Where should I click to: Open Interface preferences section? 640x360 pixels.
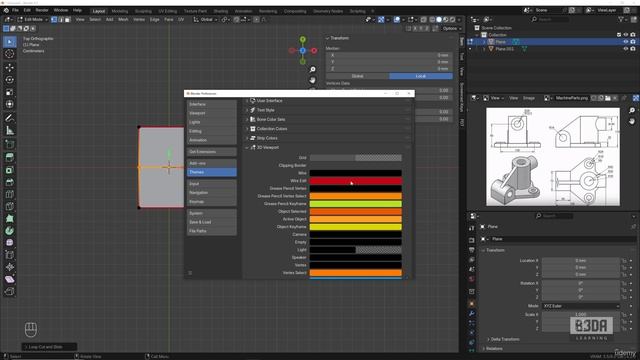211,104
